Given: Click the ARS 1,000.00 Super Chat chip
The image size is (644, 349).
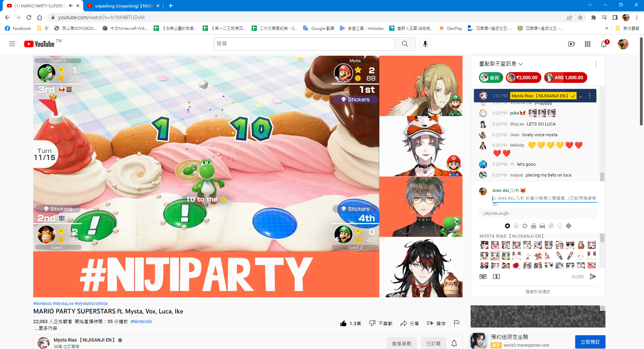Looking at the screenshot, I should pyautogui.click(x=566, y=78).
